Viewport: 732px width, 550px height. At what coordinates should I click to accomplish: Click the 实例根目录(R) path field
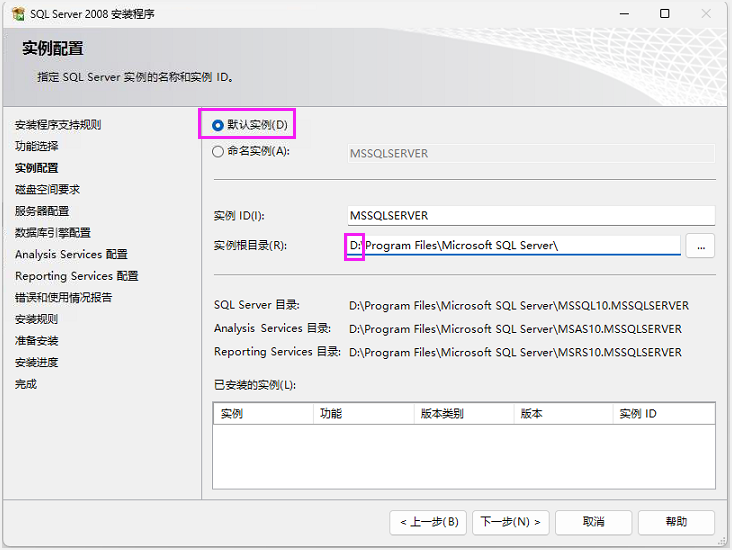(514, 245)
